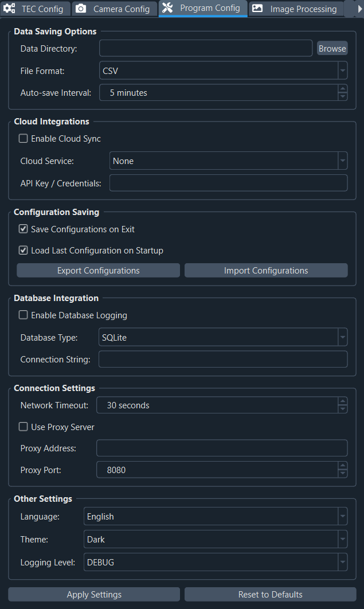The image size is (364, 609).
Task: Open the Image Processing tab
Action: (296, 9)
